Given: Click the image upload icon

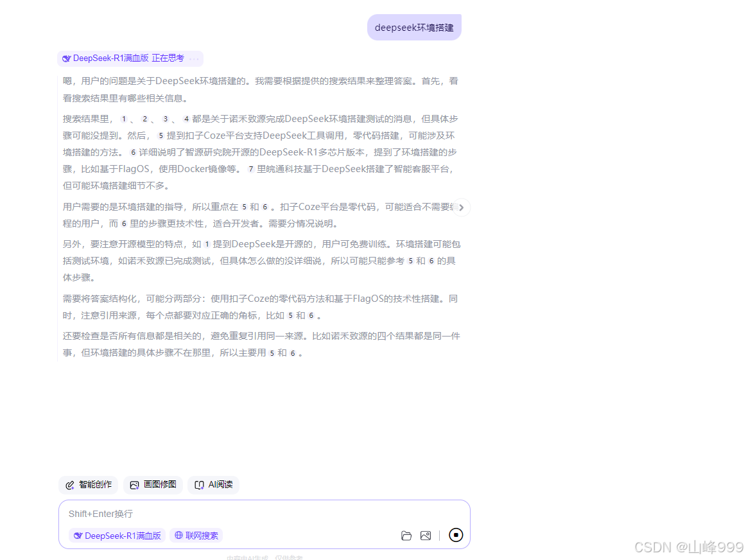Looking at the screenshot, I should coord(426,536).
